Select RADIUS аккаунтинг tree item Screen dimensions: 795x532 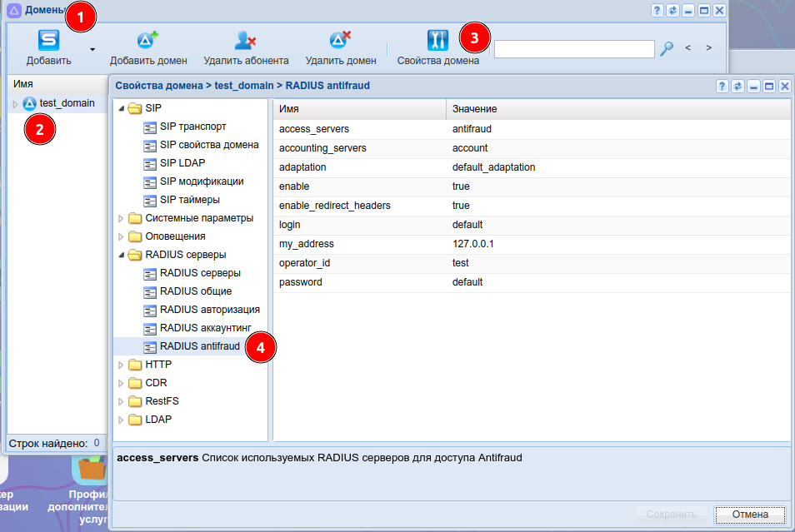(205, 328)
